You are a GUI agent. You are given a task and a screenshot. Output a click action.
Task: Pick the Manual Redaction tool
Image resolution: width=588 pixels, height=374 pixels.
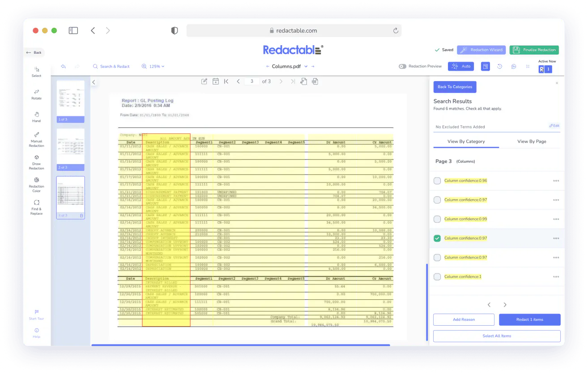[x=37, y=140]
